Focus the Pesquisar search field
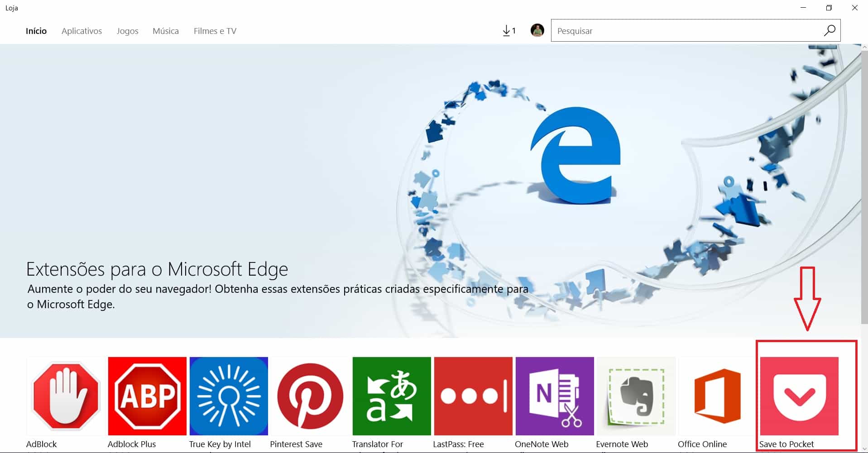Image resolution: width=868 pixels, height=453 pixels. point(695,30)
